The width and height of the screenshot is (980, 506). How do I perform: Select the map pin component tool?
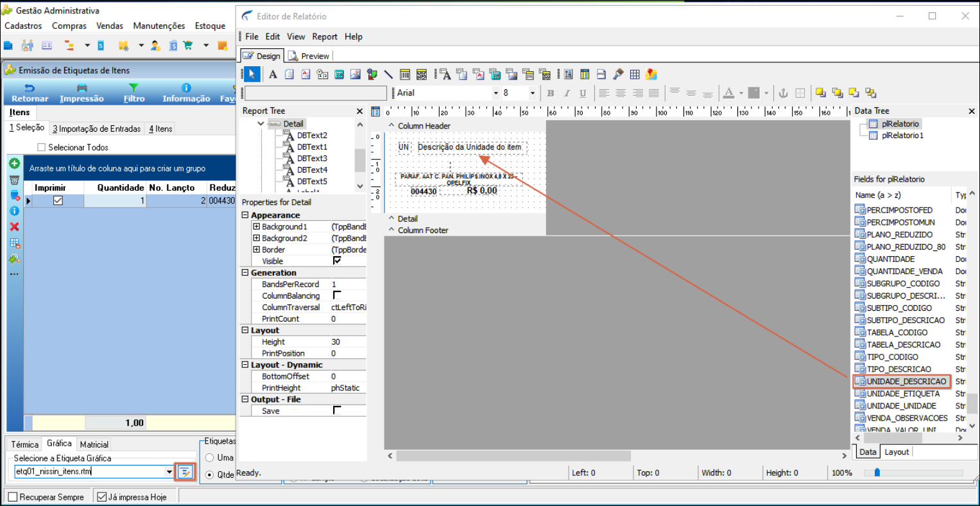pyautogui.click(x=651, y=74)
